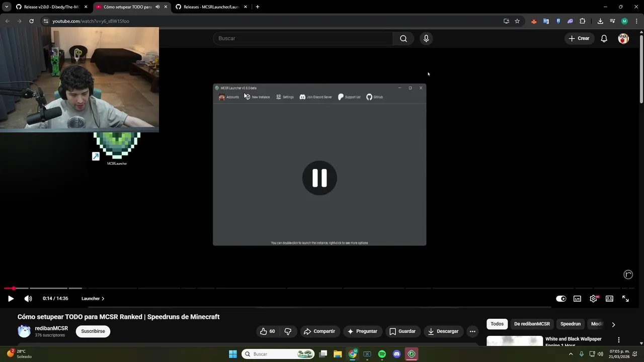Click the Descargar download button
The width and height of the screenshot is (644, 362).
(x=443, y=331)
